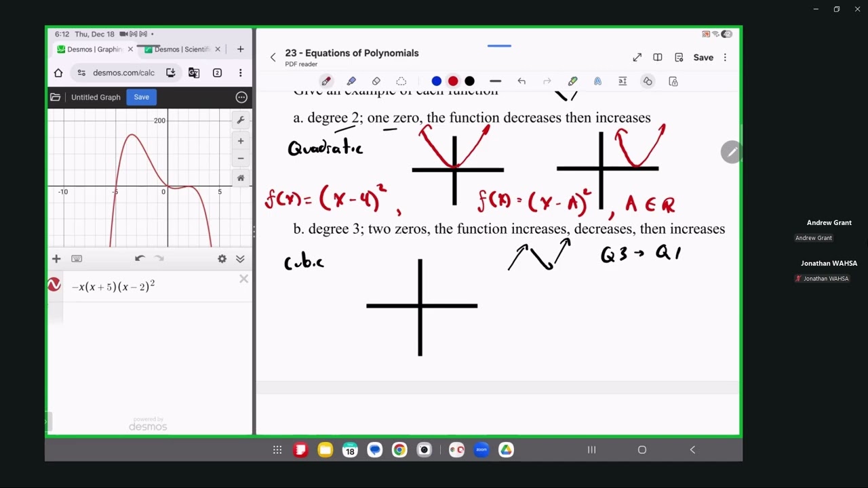
Task: Select the blue letter A text style tool
Action: coord(597,81)
